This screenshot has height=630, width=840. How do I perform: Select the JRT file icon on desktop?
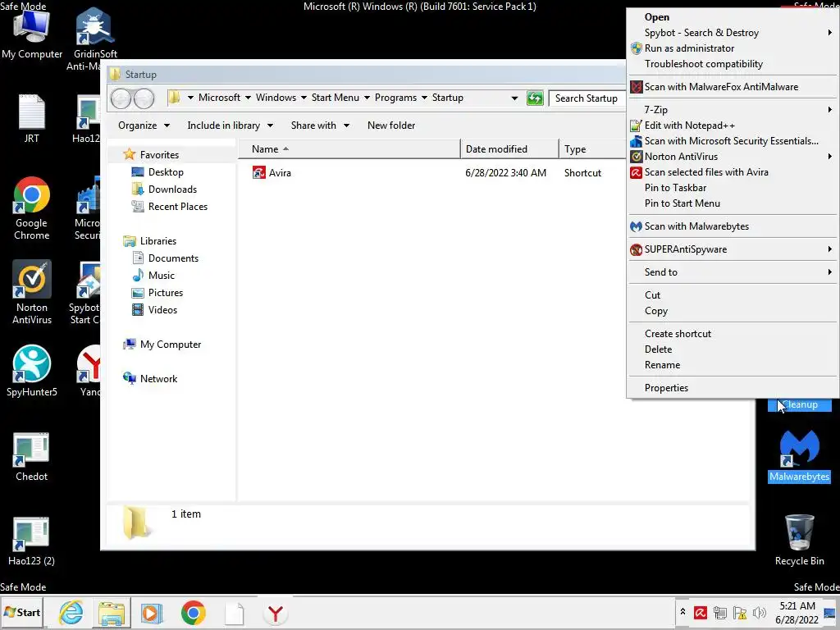tap(32, 118)
